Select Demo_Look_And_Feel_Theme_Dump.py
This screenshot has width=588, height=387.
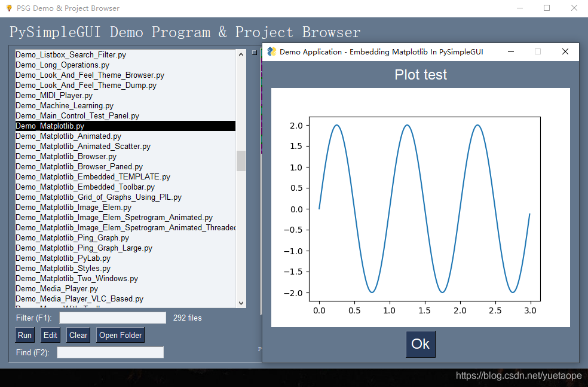(125, 85)
